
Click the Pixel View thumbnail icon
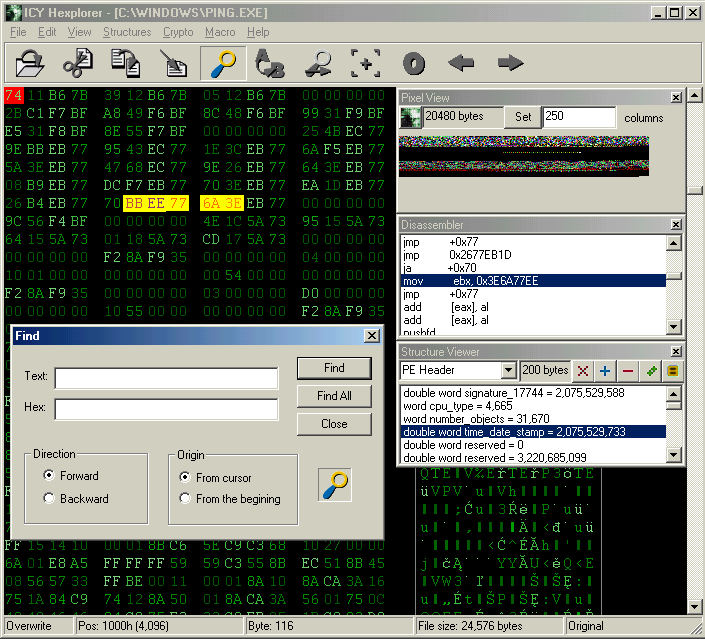point(410,117)
